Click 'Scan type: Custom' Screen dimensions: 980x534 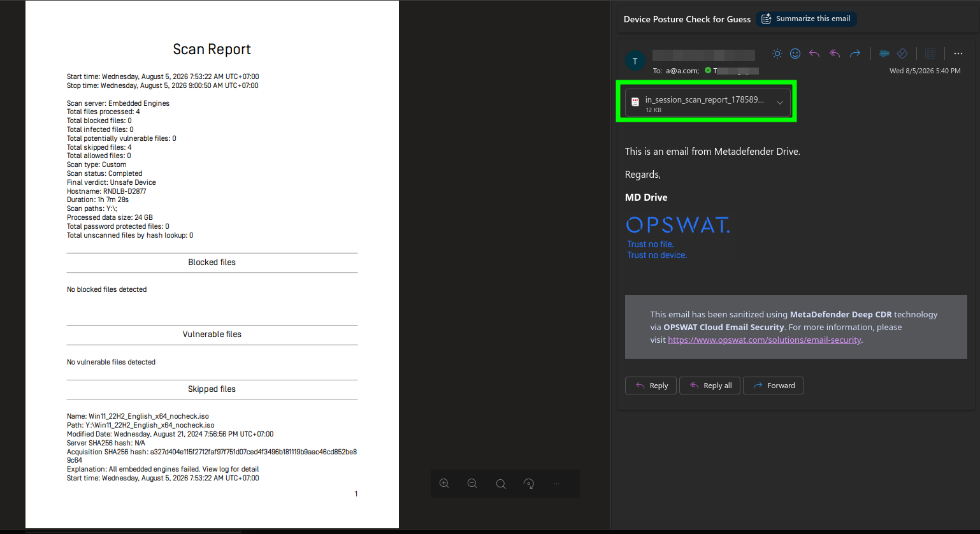(x=97, y=164)
